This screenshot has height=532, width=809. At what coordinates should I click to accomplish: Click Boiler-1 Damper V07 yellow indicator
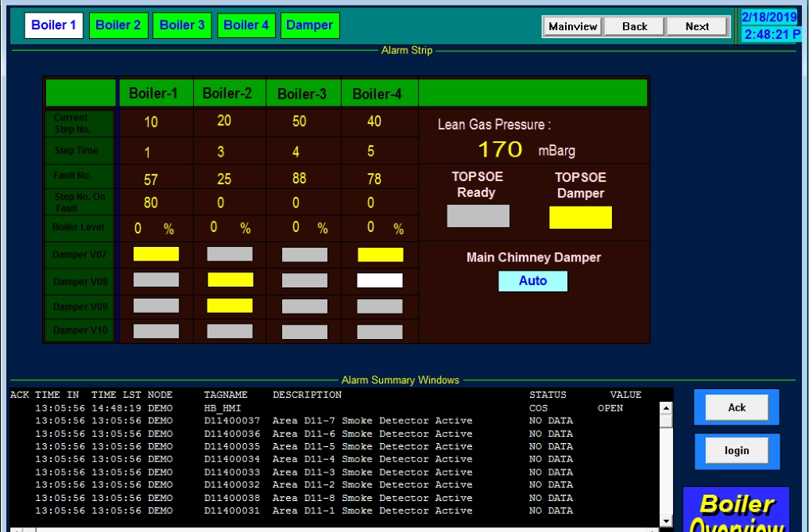[156, 254]
